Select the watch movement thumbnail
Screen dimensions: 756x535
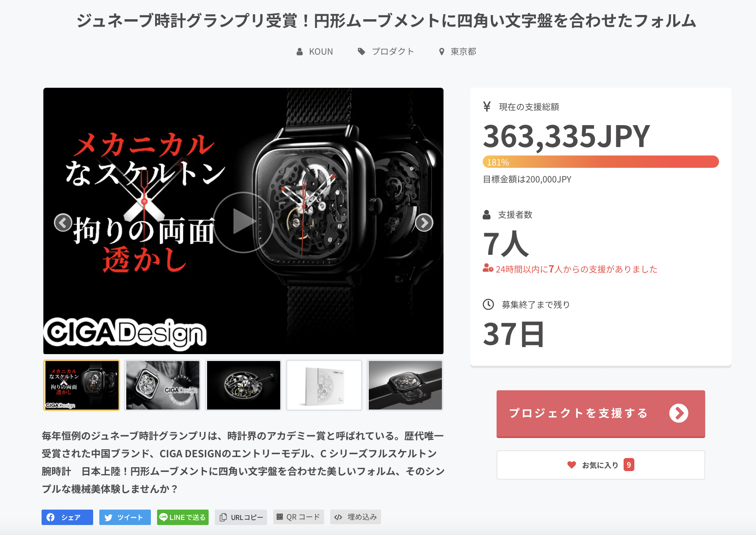(x=243, y=385)
